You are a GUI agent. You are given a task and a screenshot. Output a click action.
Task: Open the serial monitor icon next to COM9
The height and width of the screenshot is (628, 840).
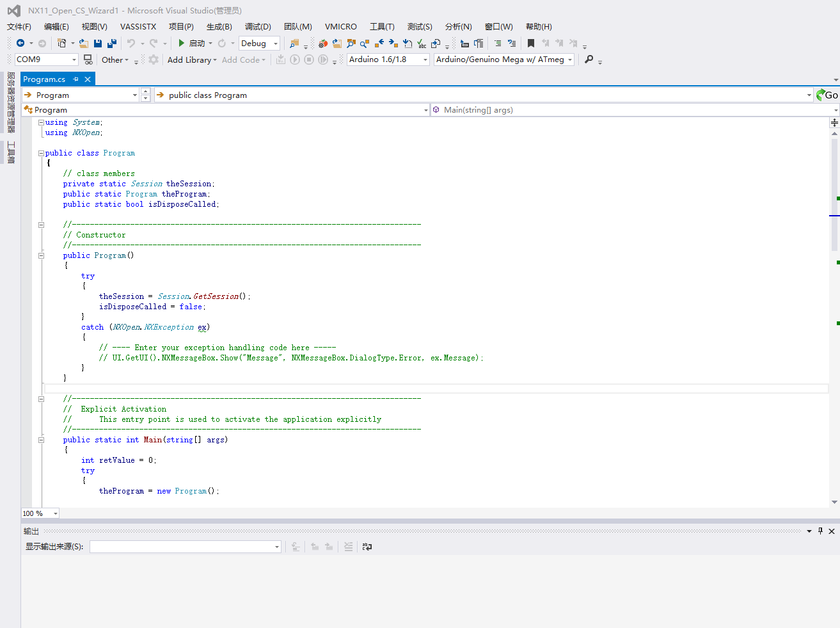(88, 59)
